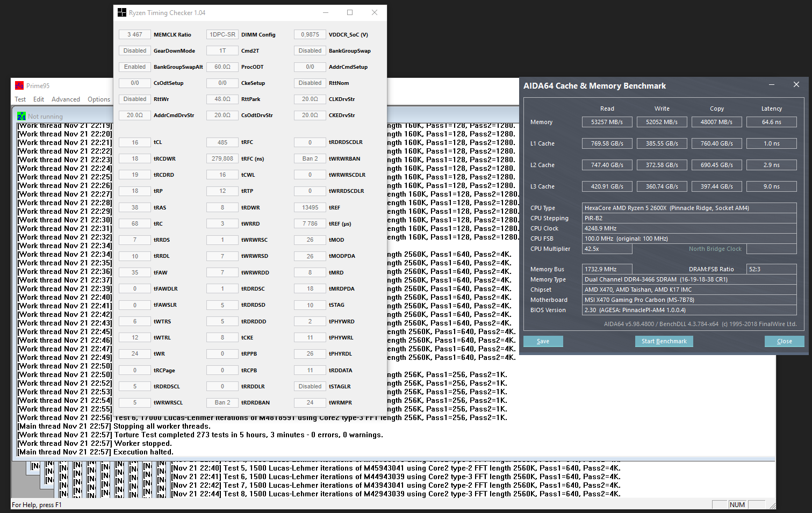The width and height of the screenshot is (812, 513).
Task: Click the CPU Clock field in AIDA64
Action: click(x=689, y=228)
